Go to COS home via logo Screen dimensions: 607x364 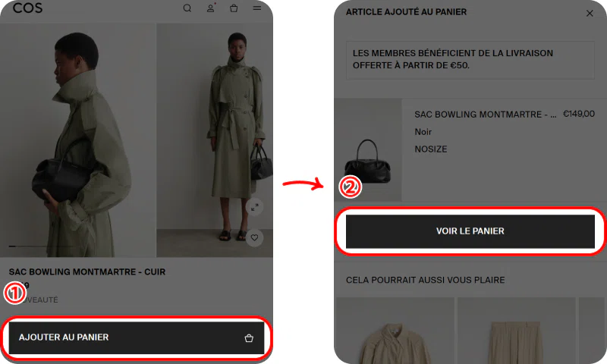click(27, 8)
